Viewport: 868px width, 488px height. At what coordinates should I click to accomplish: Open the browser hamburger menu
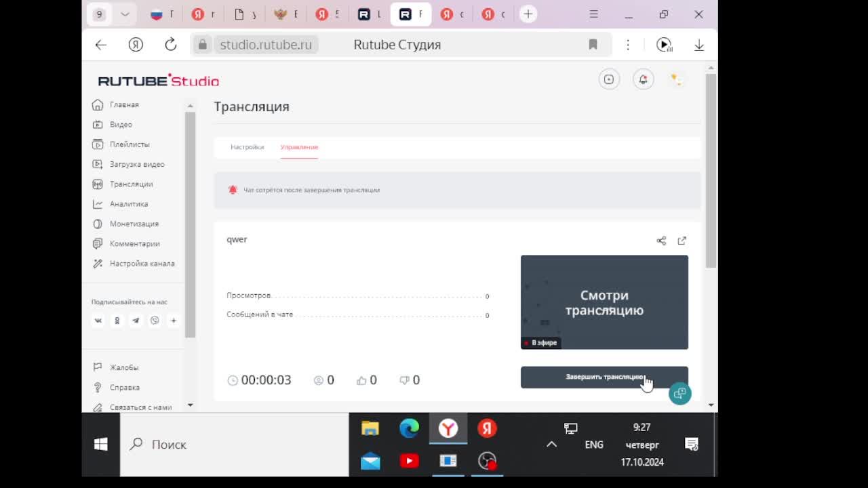(x=594, y=14)
